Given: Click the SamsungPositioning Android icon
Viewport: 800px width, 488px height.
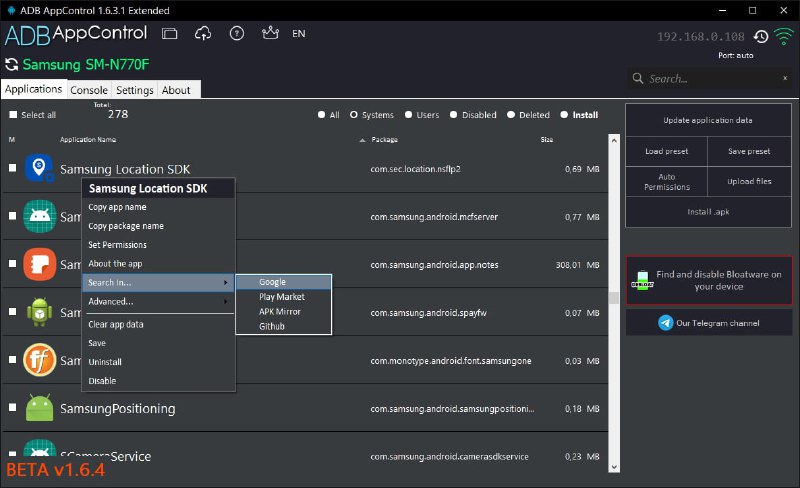Looking at the screenshot, I should (39, 408).
